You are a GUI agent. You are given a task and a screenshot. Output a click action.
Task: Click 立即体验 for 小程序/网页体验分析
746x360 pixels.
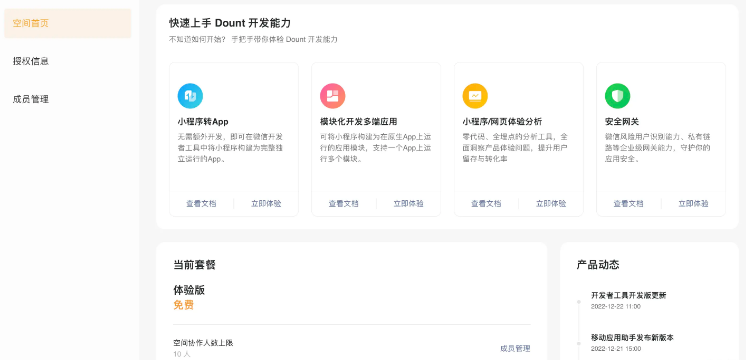551,204
